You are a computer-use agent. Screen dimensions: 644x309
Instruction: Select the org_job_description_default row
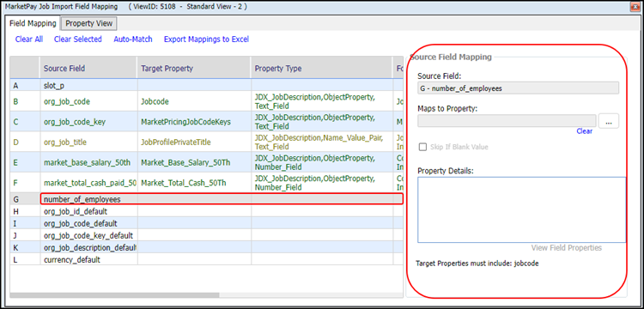pos(207,248)
